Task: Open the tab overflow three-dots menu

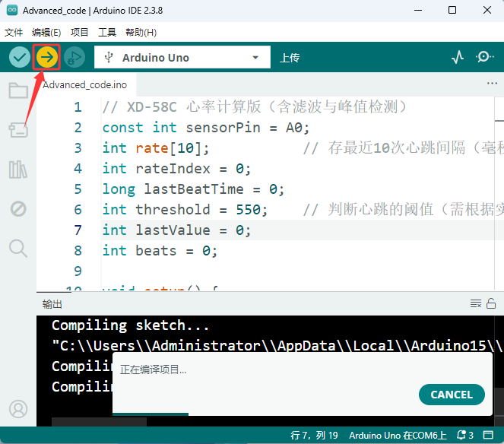Action: coord(492,84)
